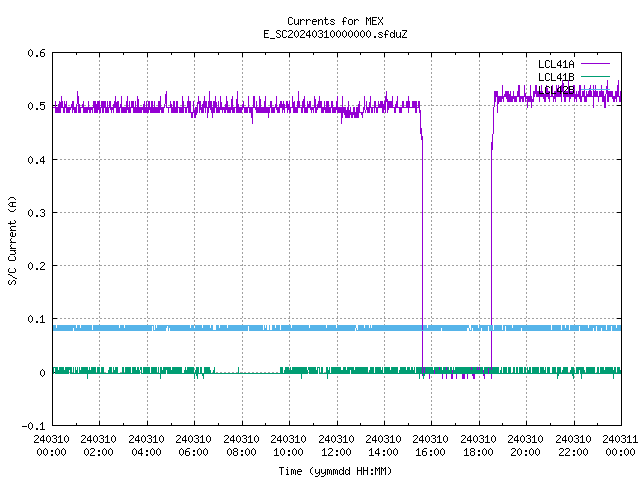Click the x-axis label 'Time (yymmdd HH:MM)'
Viewport: 640px width, 480px height.
(335, 471)
